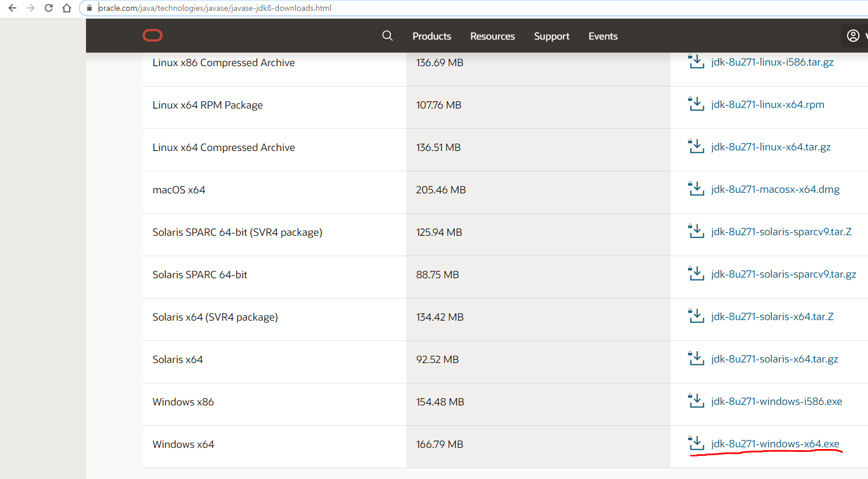Click download icon for jdk-8u271-solaris-sparcv9.tar.Z
Image resolution: width=868 pixels, height=479 pixels.
click(x=696, y=231)
